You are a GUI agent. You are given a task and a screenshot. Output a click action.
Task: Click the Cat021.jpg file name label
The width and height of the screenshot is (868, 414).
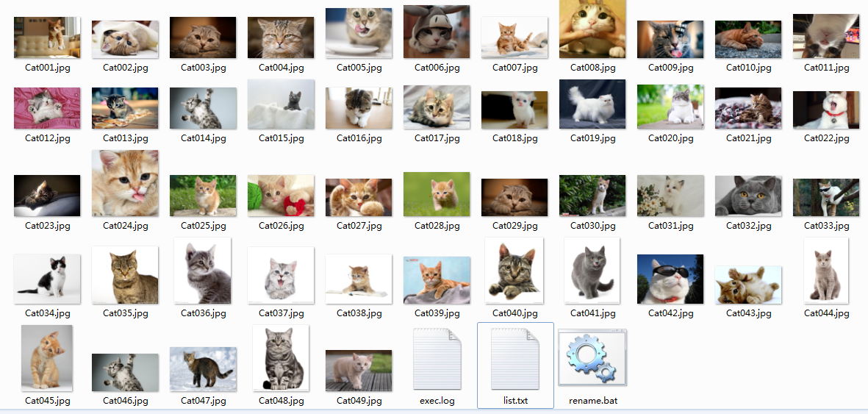pos(748,138)
